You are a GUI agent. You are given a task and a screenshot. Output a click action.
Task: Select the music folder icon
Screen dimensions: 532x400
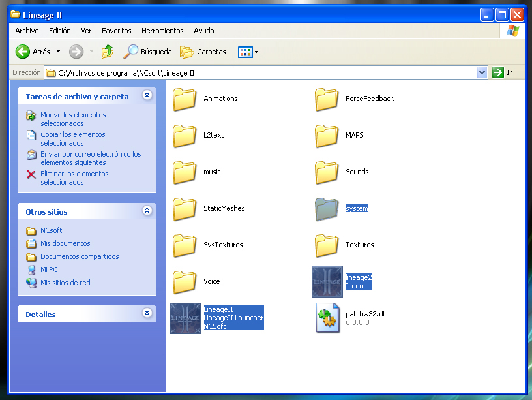click(185, 172)
